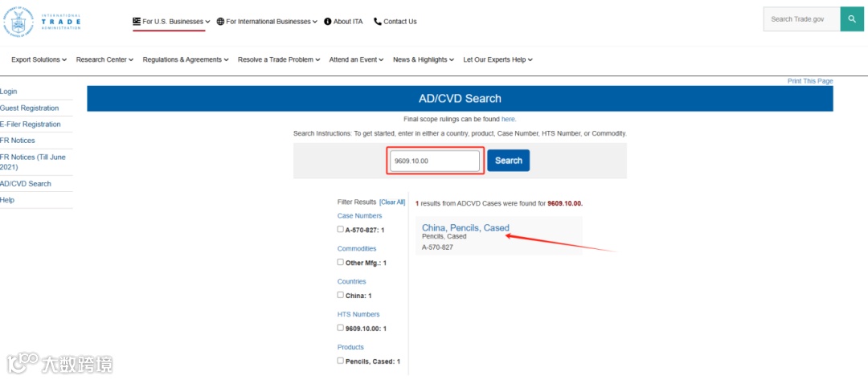The height and width of the screenshot is (380, 868).
Task: Click the blue Search button
Action: (x=508, y=161)
